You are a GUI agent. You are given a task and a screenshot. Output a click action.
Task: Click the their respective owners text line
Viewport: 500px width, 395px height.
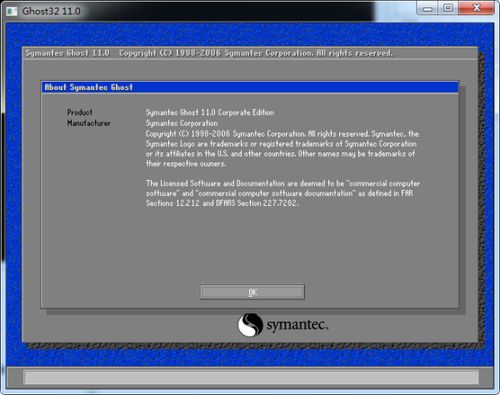click(x=186, y=164)
